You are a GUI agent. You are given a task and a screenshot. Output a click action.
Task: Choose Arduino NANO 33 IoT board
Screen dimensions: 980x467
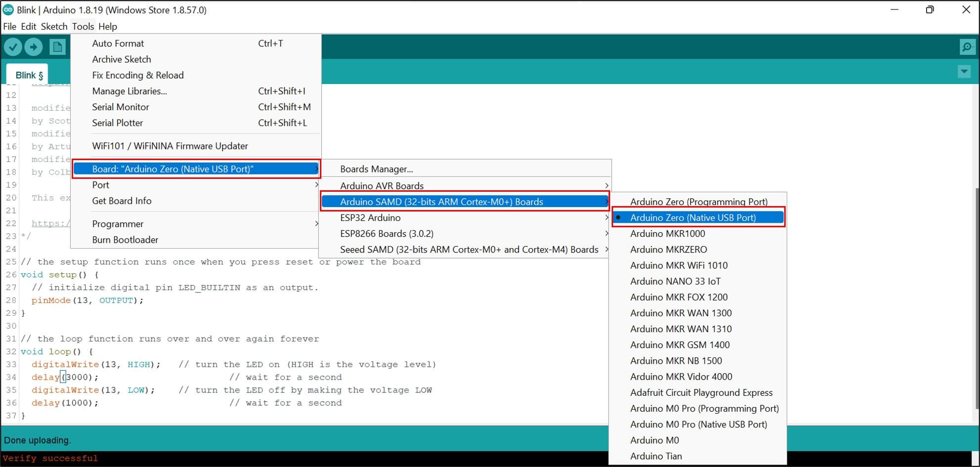pyautogui.click(x=675, y=281)
